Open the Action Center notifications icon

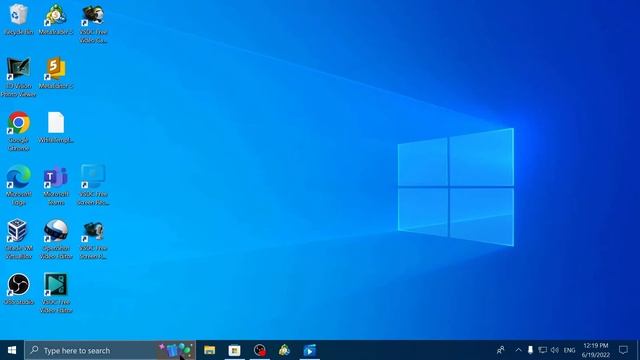623,350
